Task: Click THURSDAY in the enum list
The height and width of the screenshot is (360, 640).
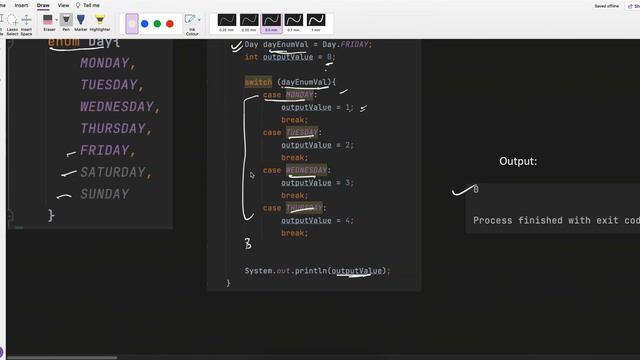Action: coord(113,129)
